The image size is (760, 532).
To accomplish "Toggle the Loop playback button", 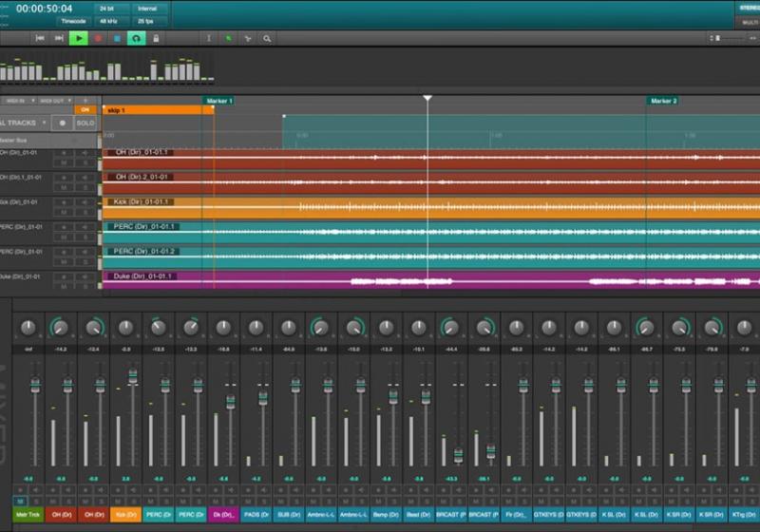I will (136, 38).
